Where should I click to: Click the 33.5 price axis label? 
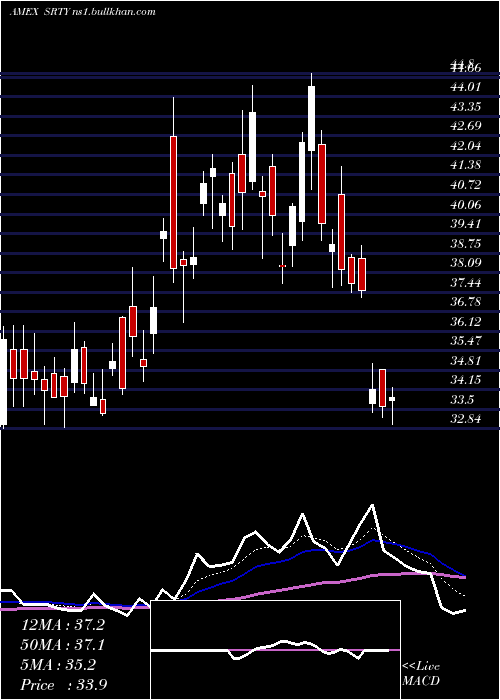[462, 400]
